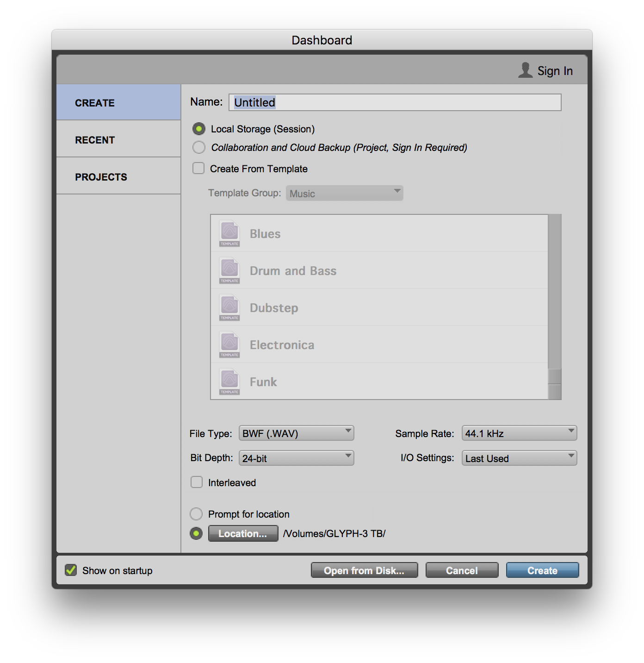
Task: Click in the Name field
Action: (x=394, y=102)
